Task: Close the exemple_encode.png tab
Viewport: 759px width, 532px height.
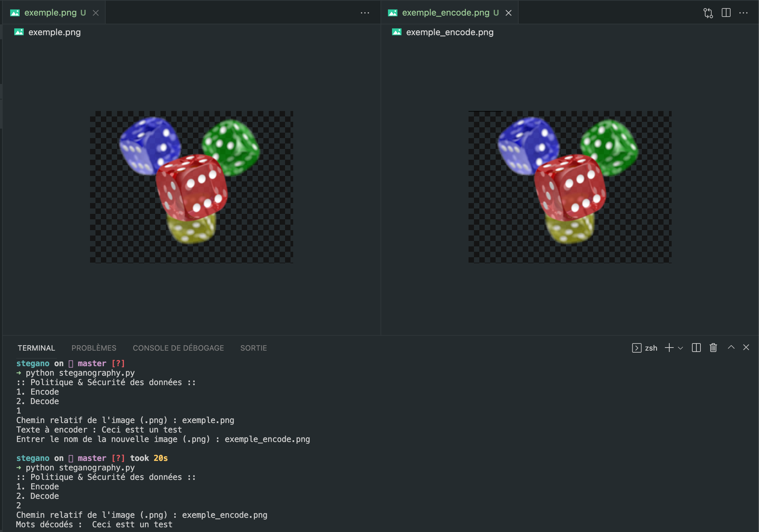Action: coord(508,13)
